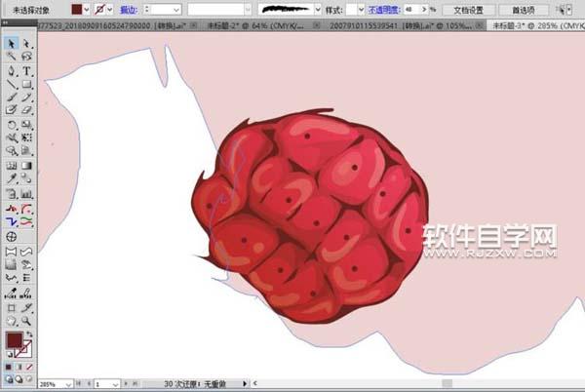
Task: Open the 不透明度 opacity panel link
Action: (382, 10)
